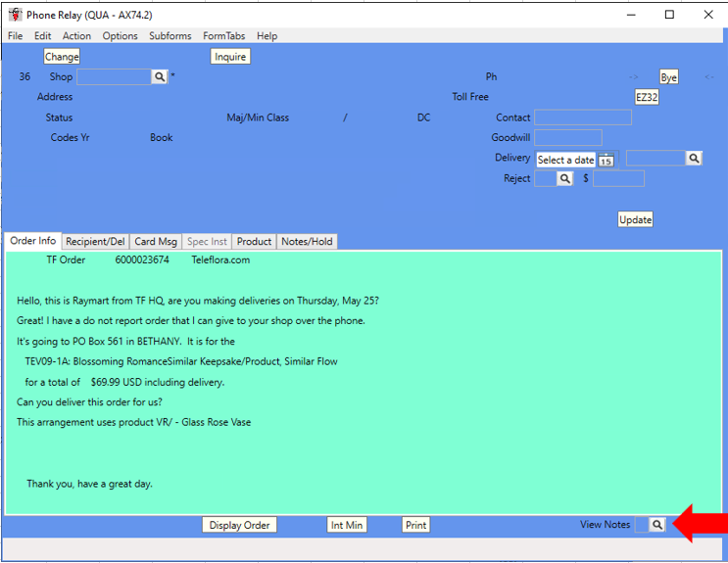Image resolution: width=728 pixels, height=563 pixels.
Task: Focus the field right of Delivery date
Action: click(655, 159)
